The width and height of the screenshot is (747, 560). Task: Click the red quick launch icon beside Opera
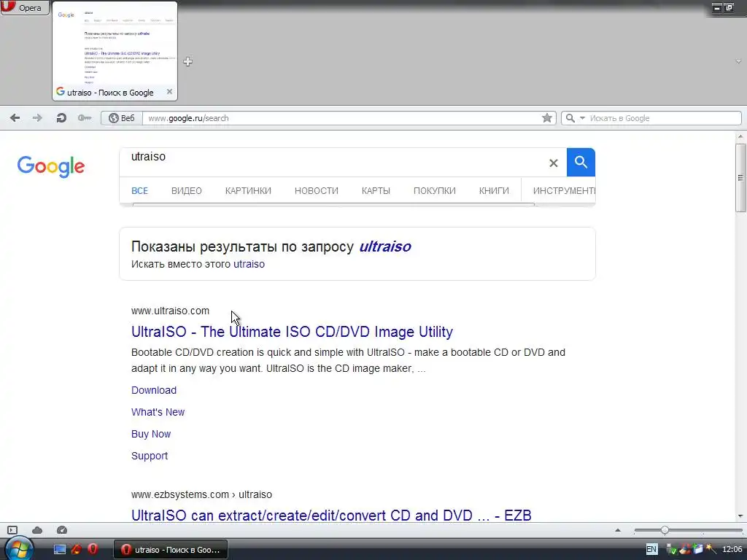click(76, 550)
